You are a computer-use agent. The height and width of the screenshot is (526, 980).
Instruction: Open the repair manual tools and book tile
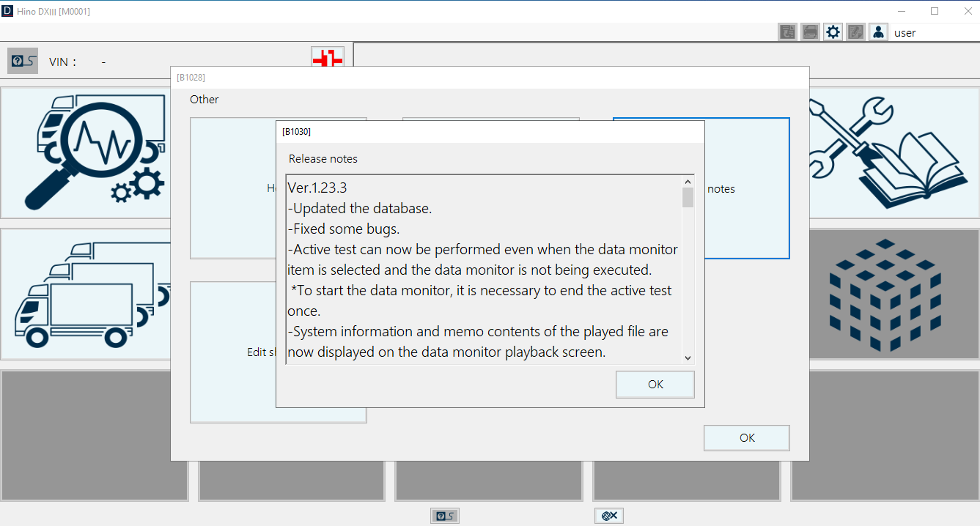(894, 153)
